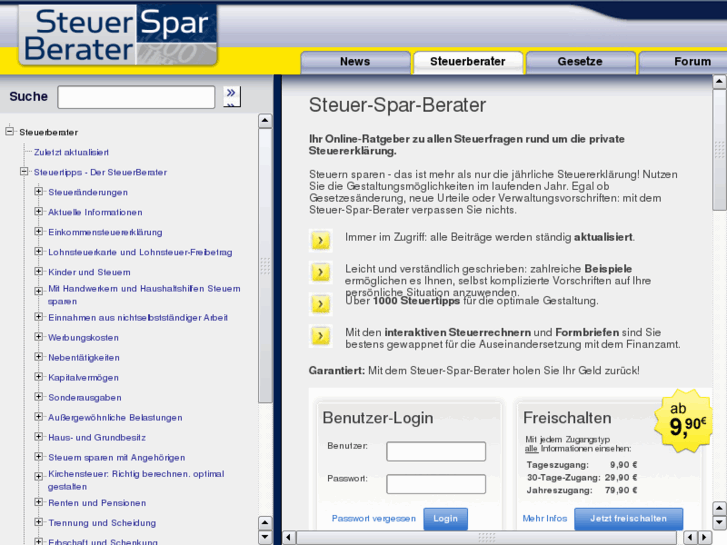Screen dimensions: 727x545
Task: Click the 'Steuer-Spar-Berater' page heading
Action: (397, 105)
